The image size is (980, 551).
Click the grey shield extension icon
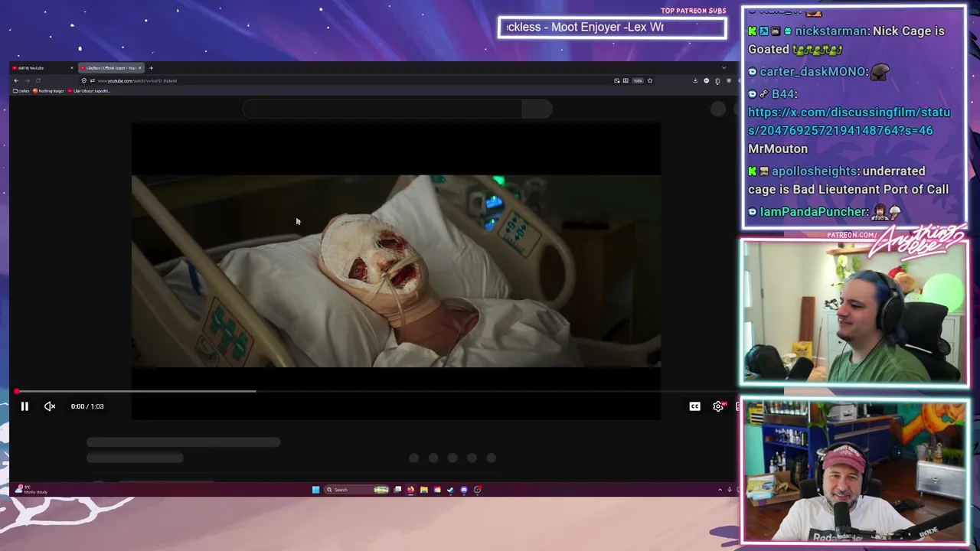[x=729, y=80]
